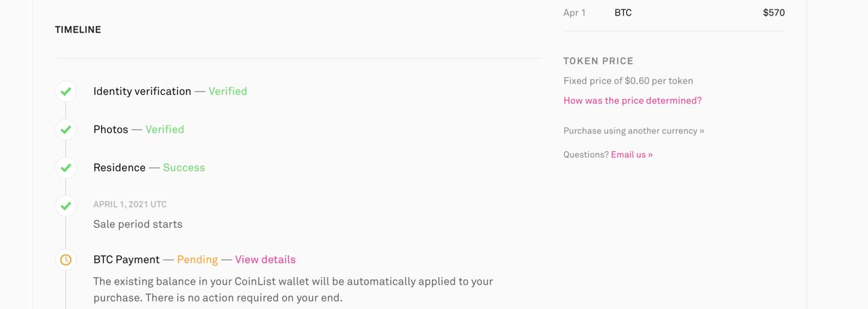Click the Success status beside Residence
Screen dimensions: 868x309
[184, 167]
